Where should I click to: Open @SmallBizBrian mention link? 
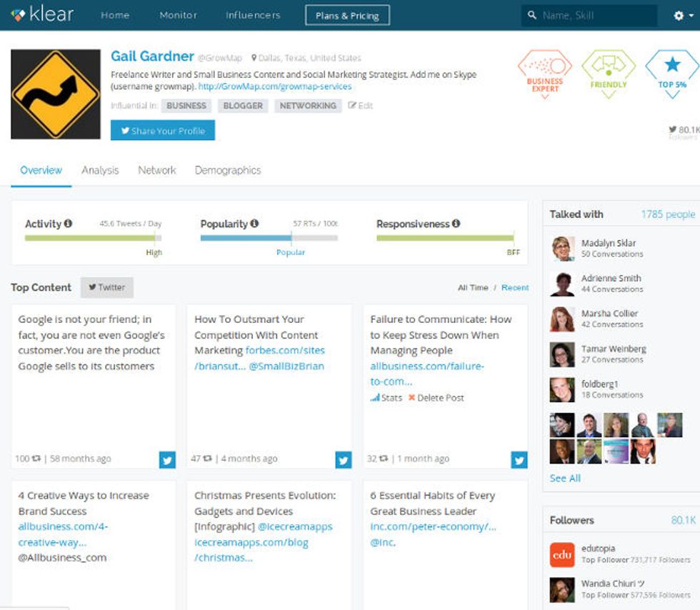pyautogui.click(x=286, y=366)
